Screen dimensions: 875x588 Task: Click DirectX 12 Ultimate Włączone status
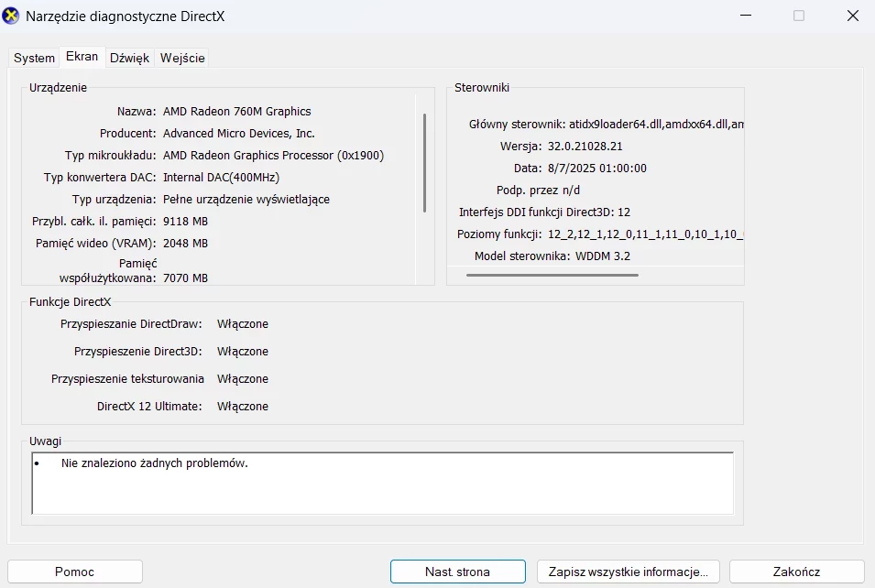tap(243, 407)
